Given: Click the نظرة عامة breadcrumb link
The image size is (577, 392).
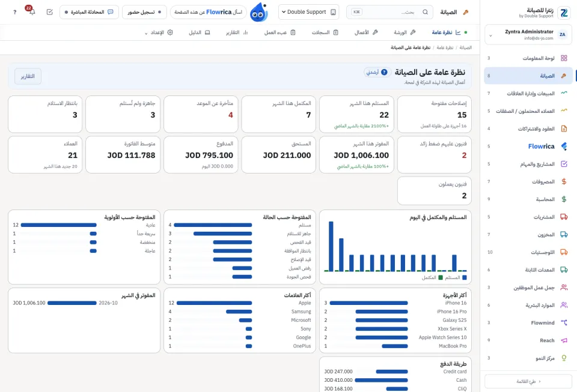Looking at the screenshot, I should point(445,48).
